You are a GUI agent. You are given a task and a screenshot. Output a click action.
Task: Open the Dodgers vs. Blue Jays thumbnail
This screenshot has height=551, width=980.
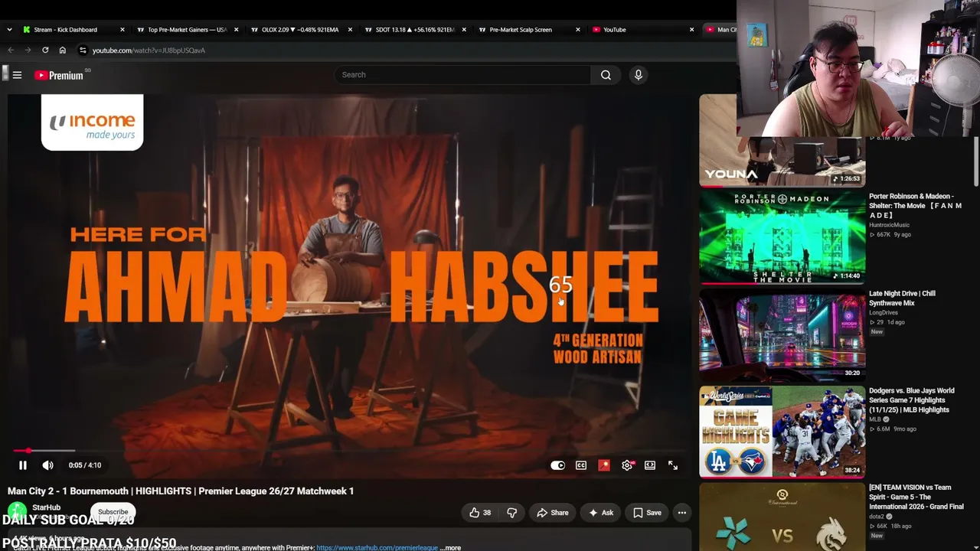pyautogui.click(x=782, y=432)
